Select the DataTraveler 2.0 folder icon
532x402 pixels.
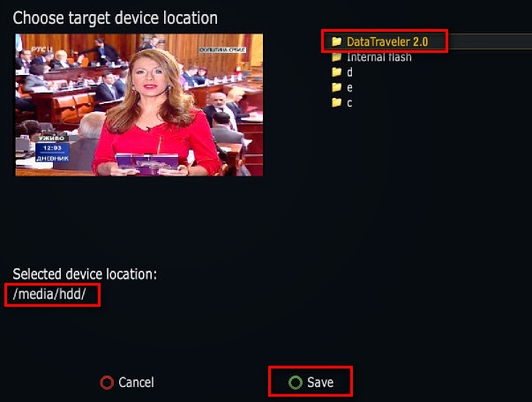coord(336,41)
